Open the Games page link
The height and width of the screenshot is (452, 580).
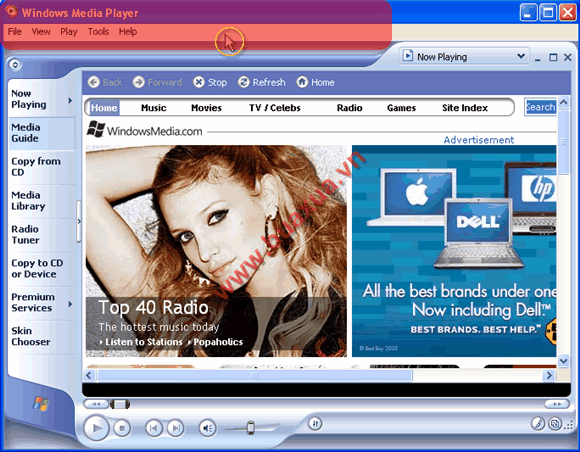click(x=401, y=108)
